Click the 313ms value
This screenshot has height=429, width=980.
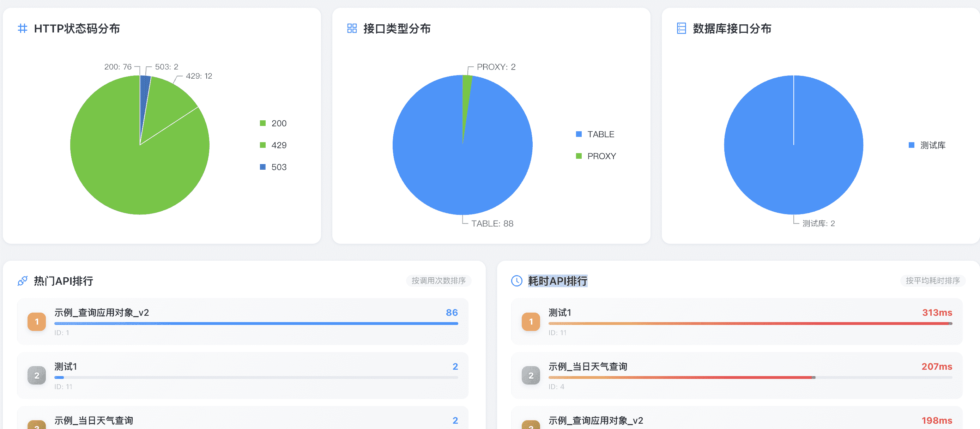point(937,313)
